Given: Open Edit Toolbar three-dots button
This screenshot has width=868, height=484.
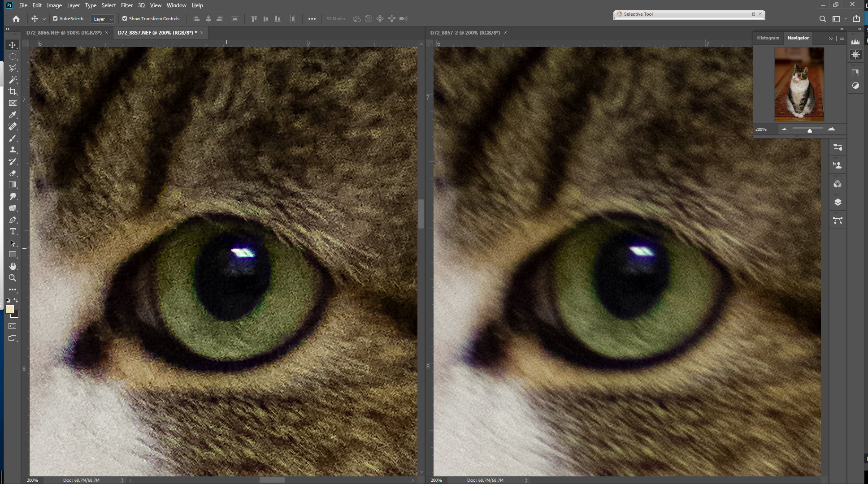Looking at the screenshot, I should coord(13,290).
